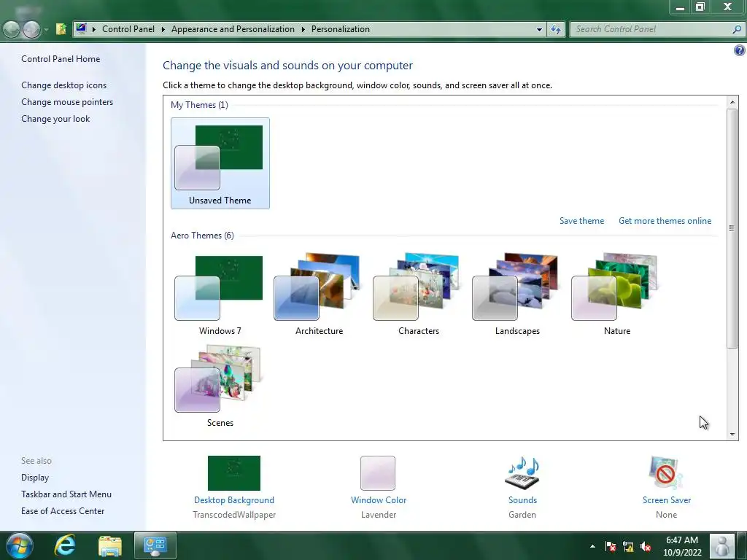Expand arrow after Control Panel breadcrumb
Viewport: 747px width, 560px height.
click(163, 29)
